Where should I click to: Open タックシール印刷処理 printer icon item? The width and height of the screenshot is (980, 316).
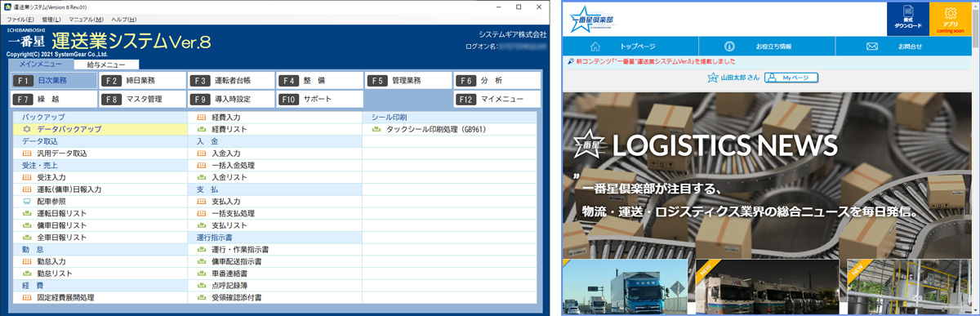pos(376,130)
